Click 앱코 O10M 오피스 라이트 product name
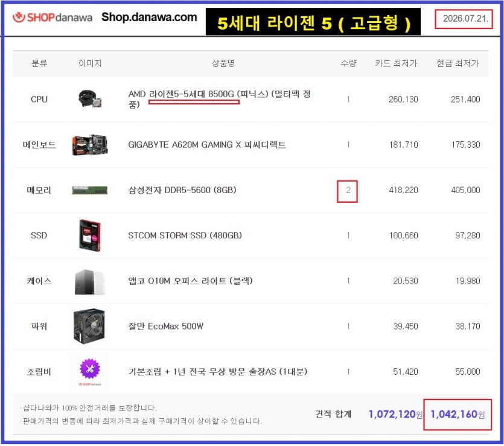Screen dimensions: 504x446 pyautogui.click(x=190, y=281)
